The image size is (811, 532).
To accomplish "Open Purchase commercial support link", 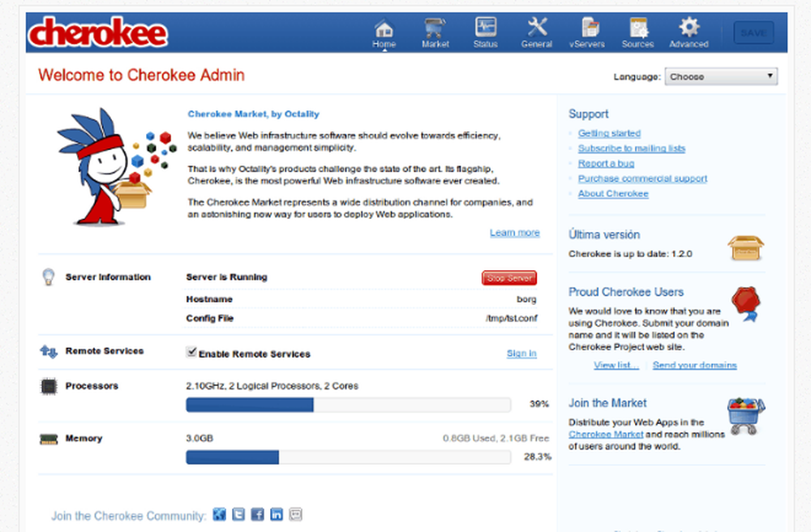I will tap(642, 178).
